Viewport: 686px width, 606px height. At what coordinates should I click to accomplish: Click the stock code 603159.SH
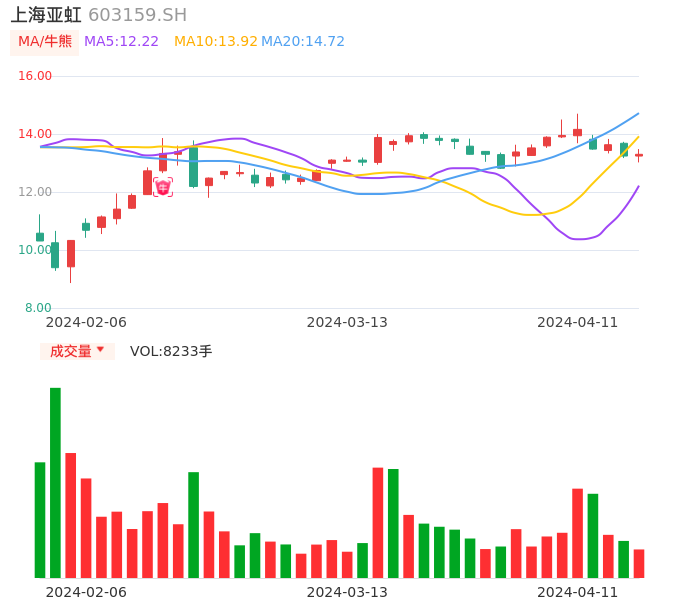pyautogui.click(x=137, y=15)
